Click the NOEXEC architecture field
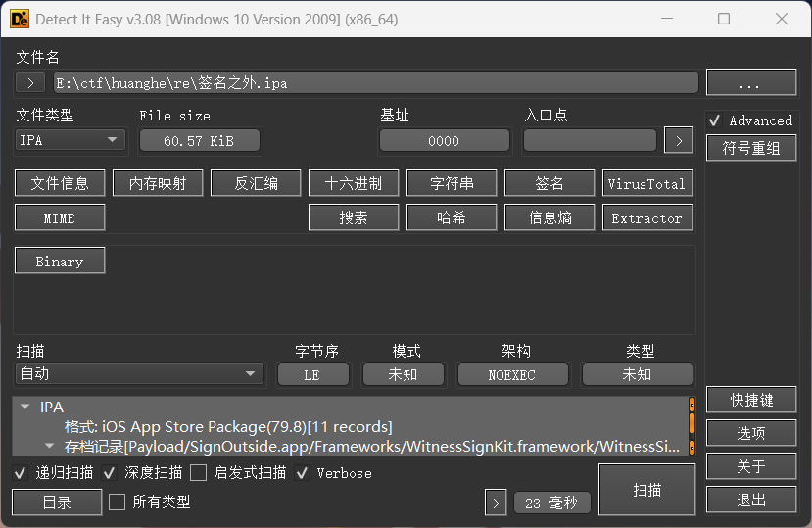Screen dimensions: 812x528 (x=512, y=374)
